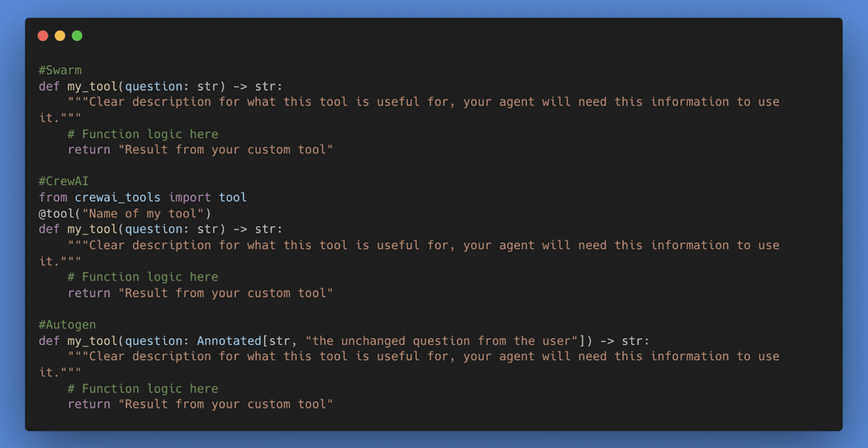The height and width of the screenshot is (448, 868).
Task: Click the #Swarm comment line
Action: tap(60, 70)
